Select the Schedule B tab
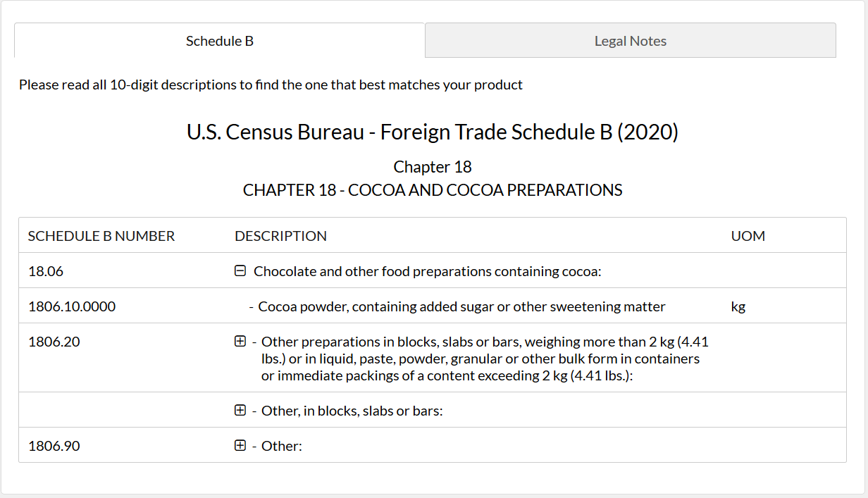Screen dimensions: 868x498 (x=220, y=40)
